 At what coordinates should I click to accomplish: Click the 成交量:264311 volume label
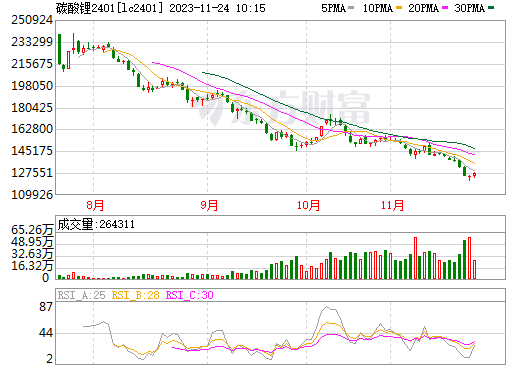tap(96, 224)
